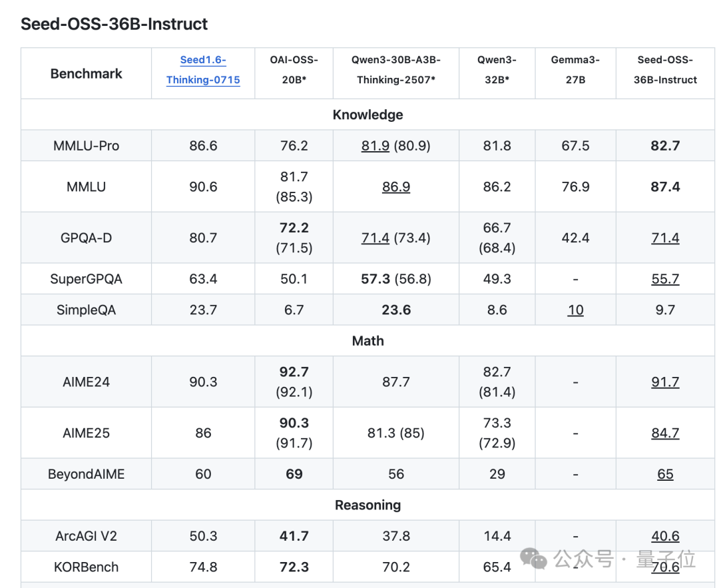Click the Qwen3-30B-A3B-Thinking-2507* column header
Screen dimensions: 719x588
tap(396, 70)
